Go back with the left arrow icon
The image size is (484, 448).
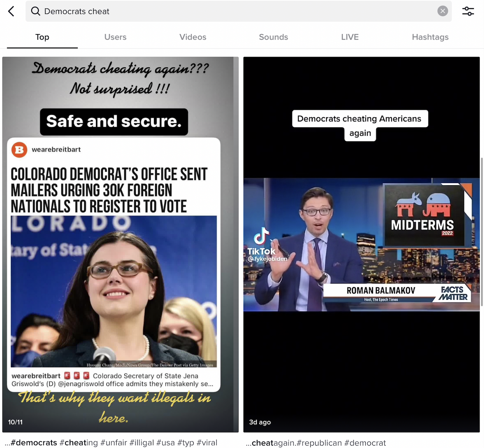click(11, 11)
